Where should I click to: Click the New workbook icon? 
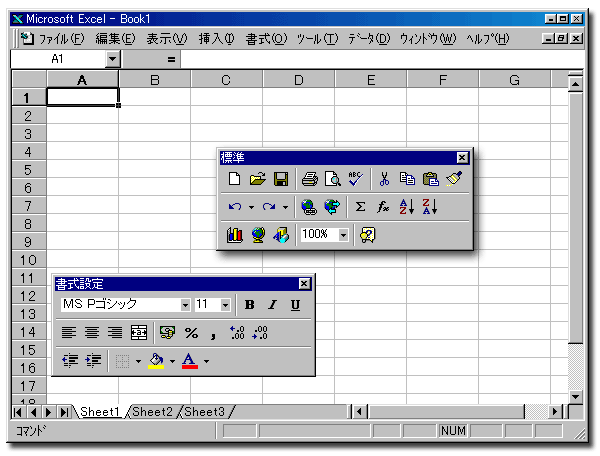pos(234,179)
